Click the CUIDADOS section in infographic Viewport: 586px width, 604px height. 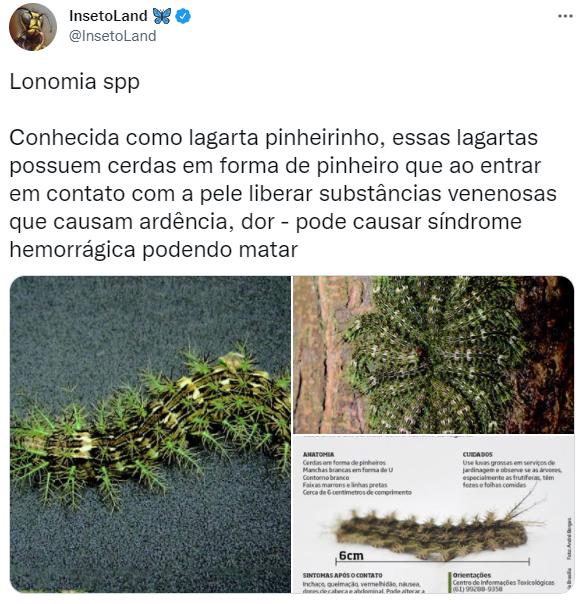click(x=512, y=470)
